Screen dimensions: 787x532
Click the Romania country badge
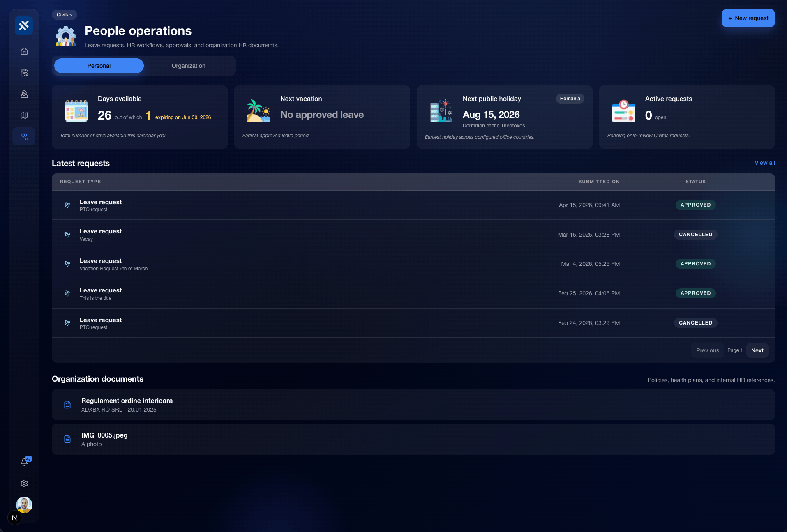click(570, 99)
